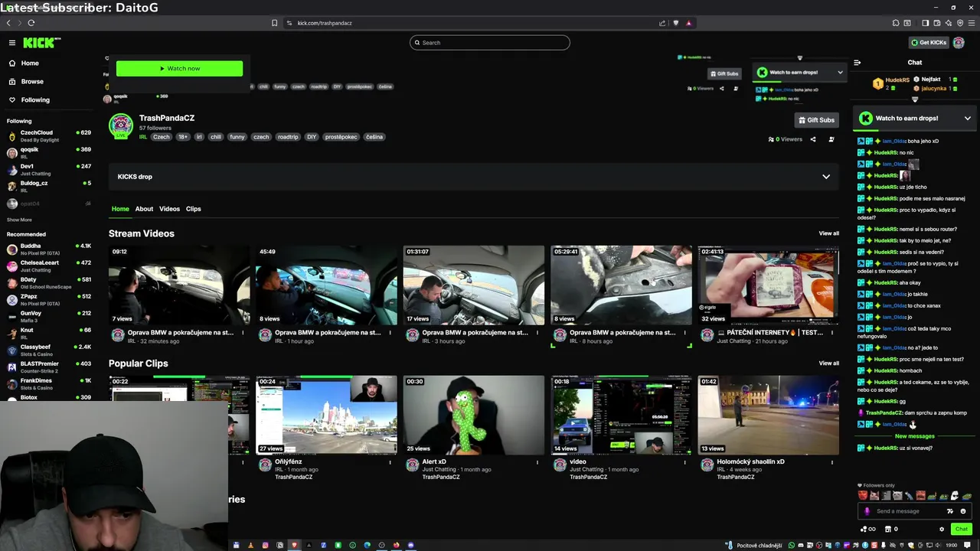Expand Following with Show More
This screenshot has height=551, width=980.
(x=19, y=220)
